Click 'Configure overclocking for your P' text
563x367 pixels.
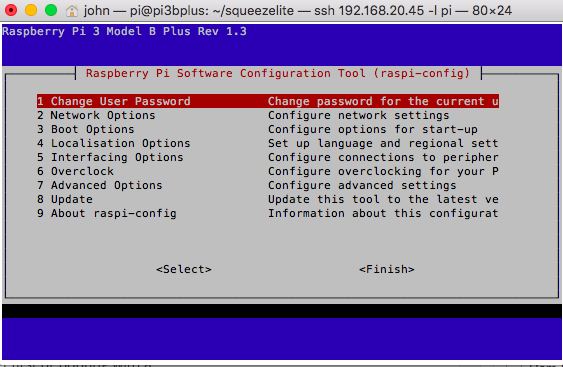click(383, 171)
